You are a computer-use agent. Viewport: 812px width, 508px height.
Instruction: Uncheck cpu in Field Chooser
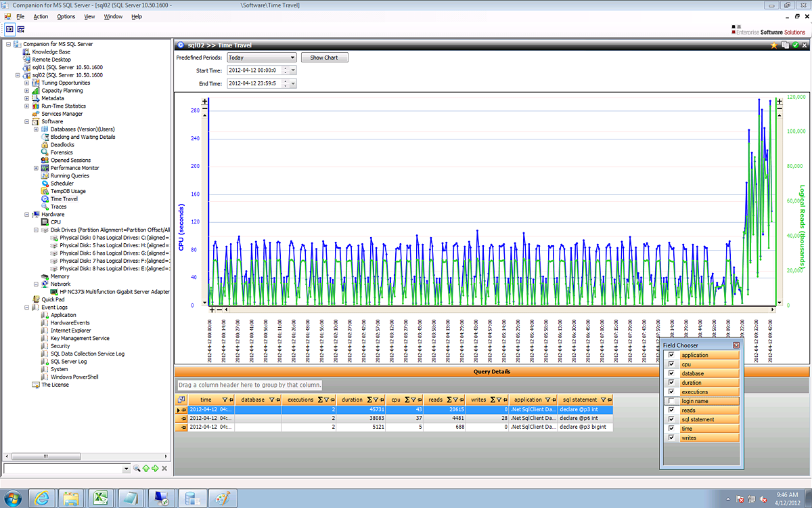click(671, 364)
